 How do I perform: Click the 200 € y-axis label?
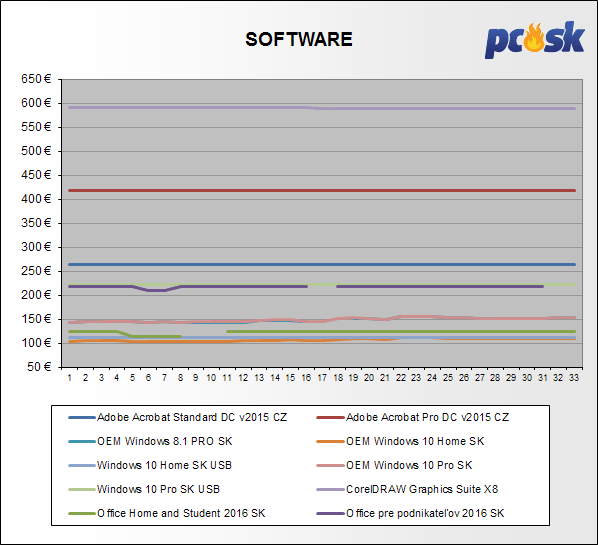click(36, 295)
